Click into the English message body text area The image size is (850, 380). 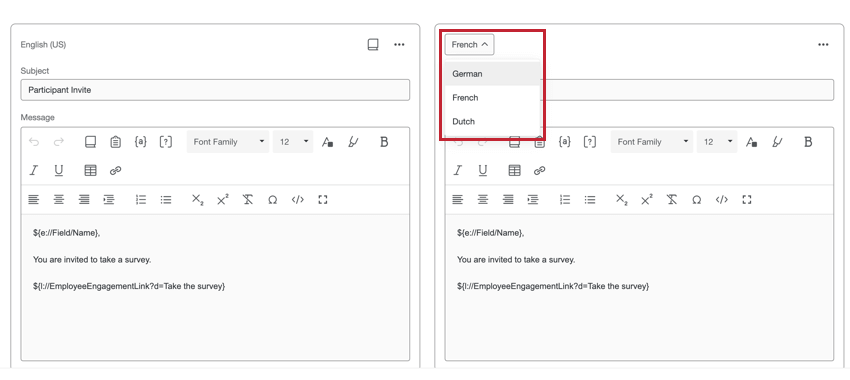[x=215, y=287]
